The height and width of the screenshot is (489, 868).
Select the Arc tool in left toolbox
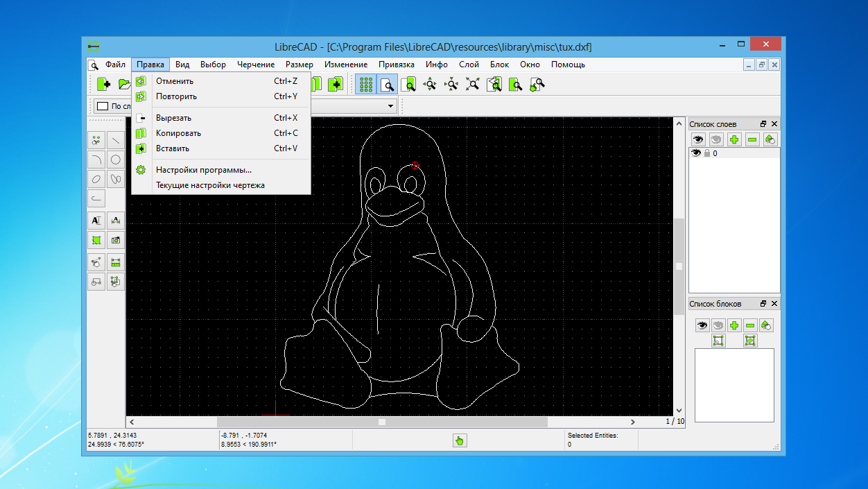[96, 160]
